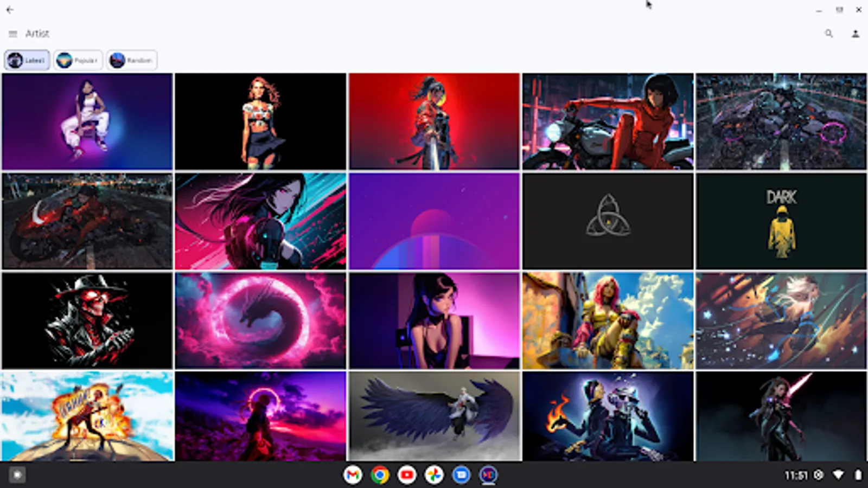
Task: Open the settings gear in status tray
Action: tap(819, 475)
